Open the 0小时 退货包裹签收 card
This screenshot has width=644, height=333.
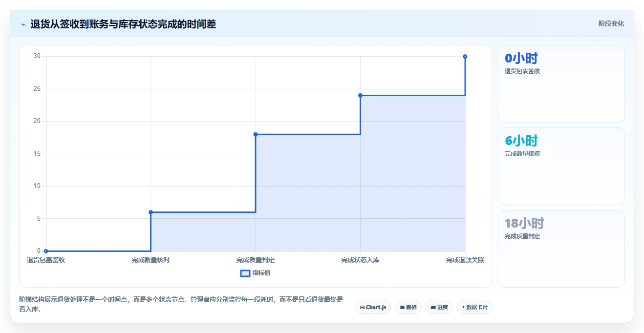click(561, 83)
